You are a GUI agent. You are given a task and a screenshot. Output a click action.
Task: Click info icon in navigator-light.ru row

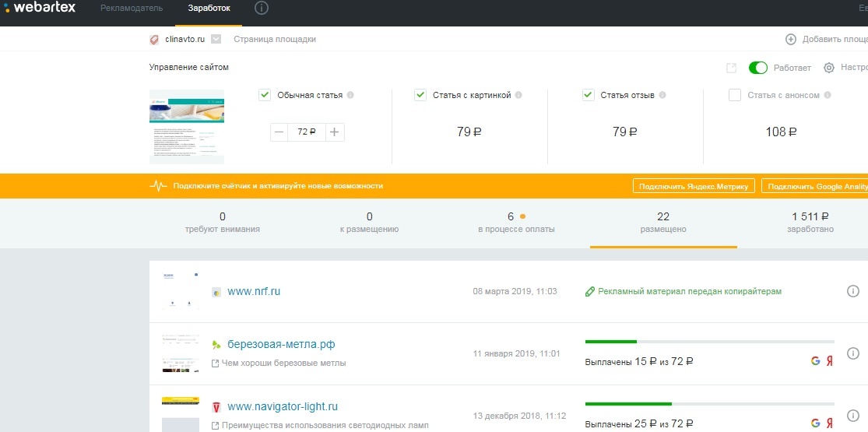[853, 416]
